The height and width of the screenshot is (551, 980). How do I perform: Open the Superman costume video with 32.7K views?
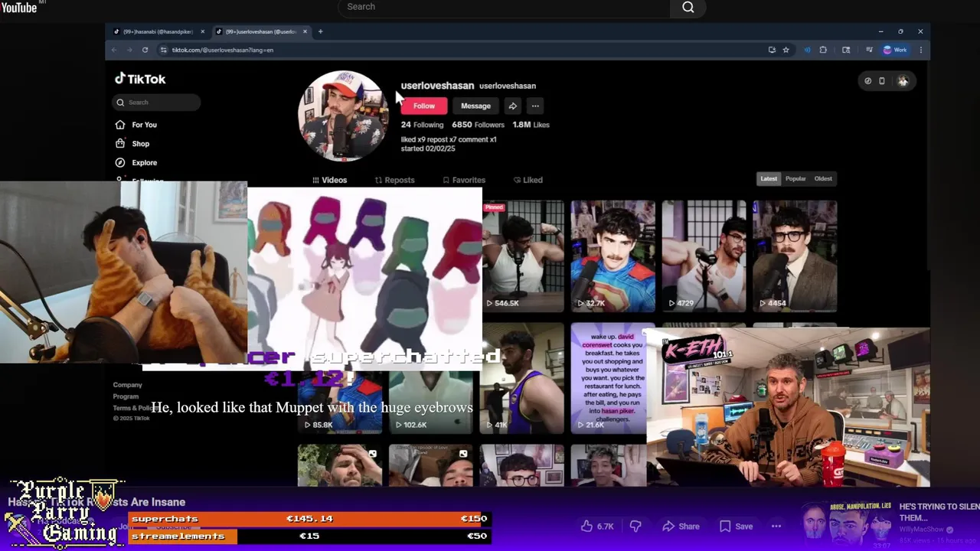(x=612, y=256)
